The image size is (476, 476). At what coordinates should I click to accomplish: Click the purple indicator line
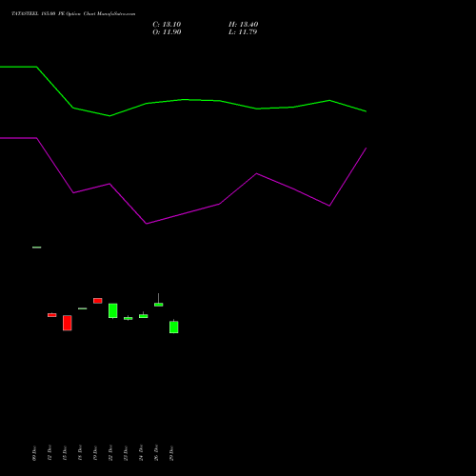(183, 214)
